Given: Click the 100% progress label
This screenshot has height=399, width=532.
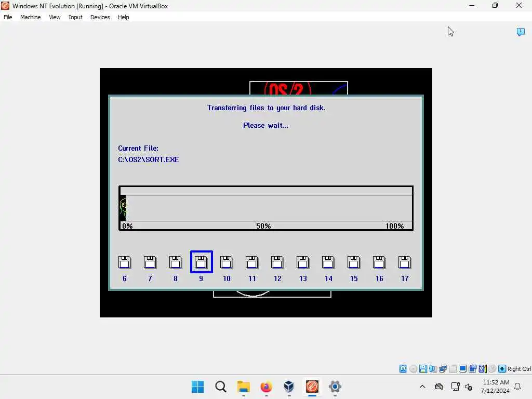Looking at the screenshot, I should [x=394, y=226].
